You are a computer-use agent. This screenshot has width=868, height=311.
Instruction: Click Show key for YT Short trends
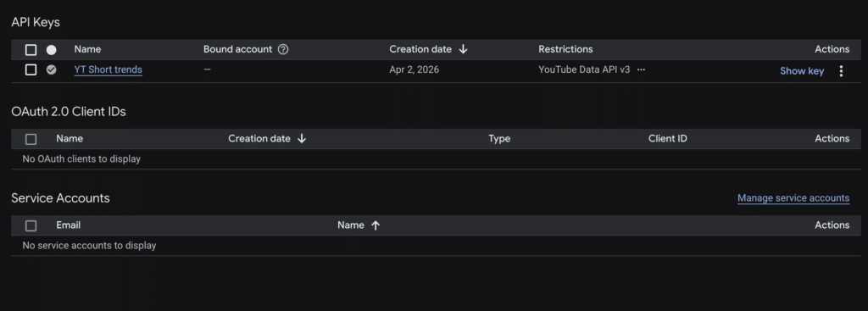click(802, 71)
